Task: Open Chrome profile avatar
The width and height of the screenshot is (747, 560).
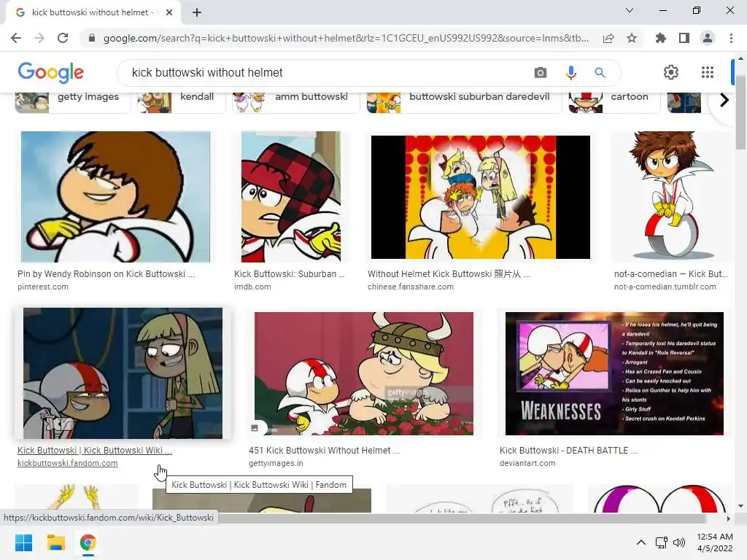Action: 708,38
